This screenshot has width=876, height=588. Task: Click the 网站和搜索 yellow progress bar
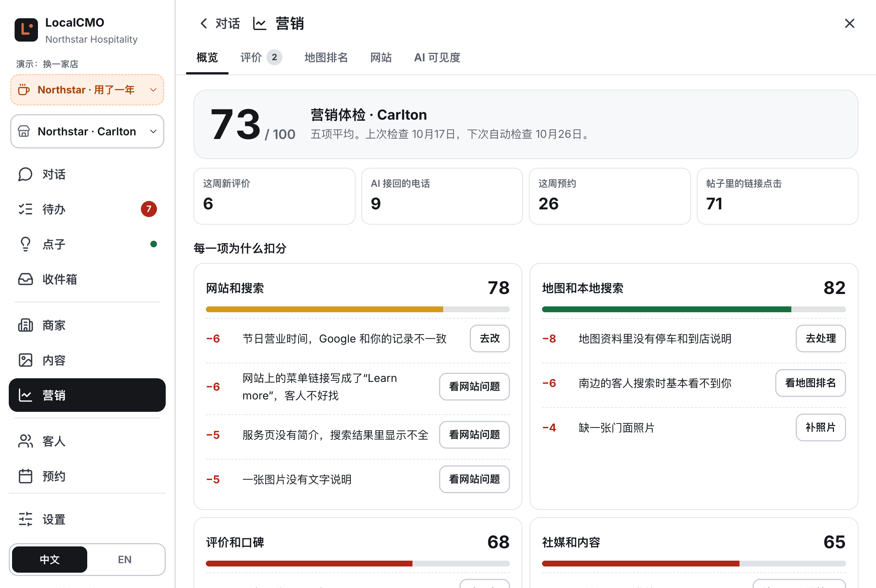[x=358, y=309]
